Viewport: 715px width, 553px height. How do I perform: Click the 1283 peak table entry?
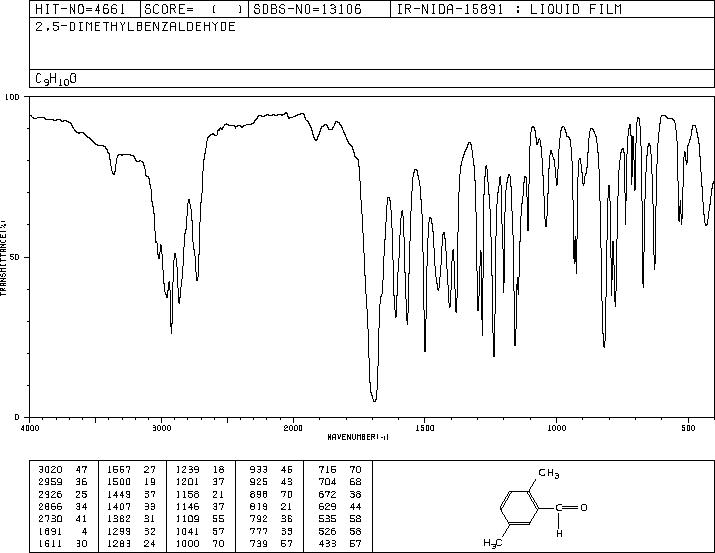pyautogui.click(x=131, y=543)
